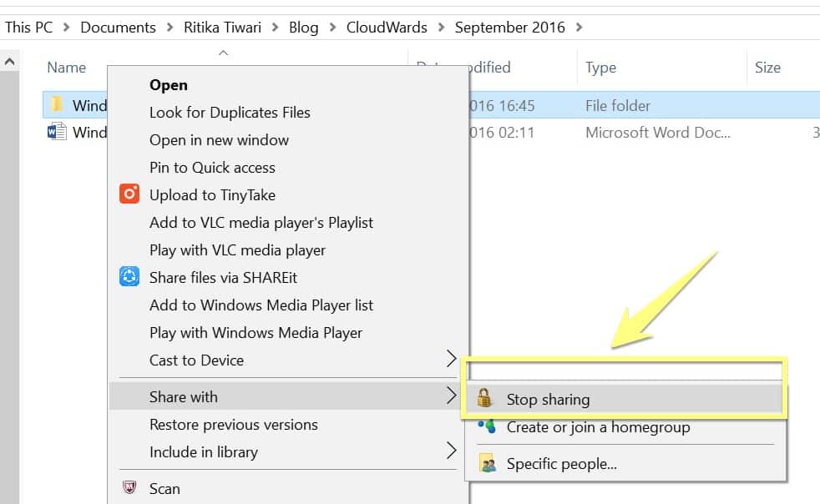Viewport: 820px width, 504px height.
Task: Choose Play with VLC media player
Action: [x=237, y=250]
